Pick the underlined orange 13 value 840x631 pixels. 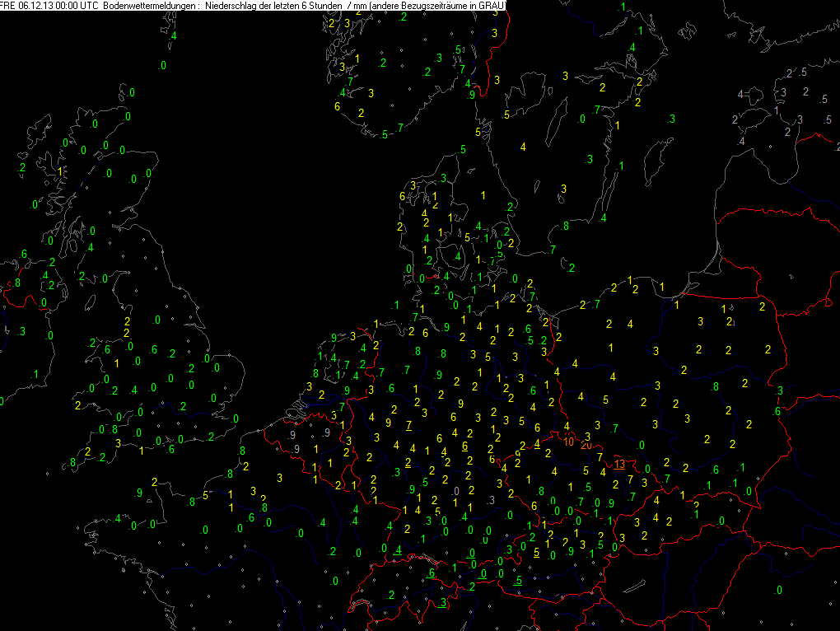pyautogui.click(x=619, y=465)
